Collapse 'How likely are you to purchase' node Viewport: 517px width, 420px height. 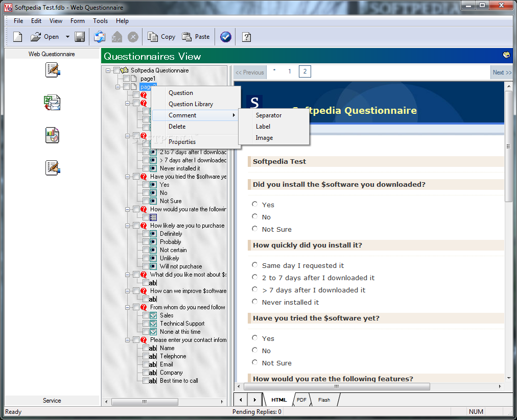tap(128, 226)
